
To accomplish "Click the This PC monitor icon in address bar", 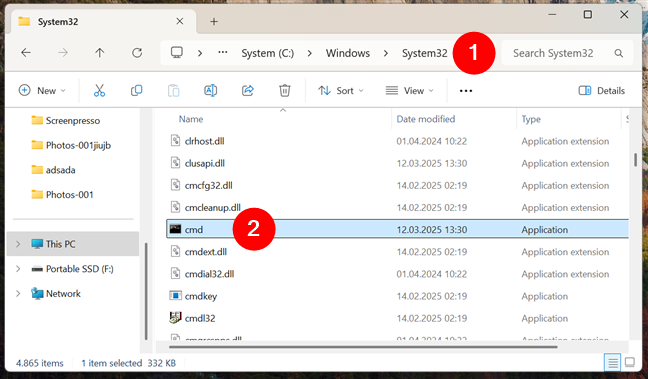I will coord(177,52).
